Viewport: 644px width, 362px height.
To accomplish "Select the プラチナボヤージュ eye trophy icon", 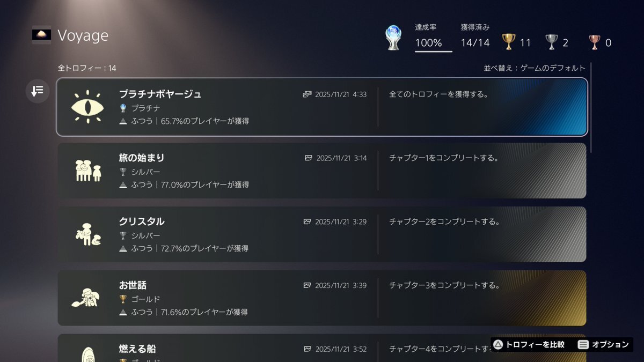I will point(87,107).
